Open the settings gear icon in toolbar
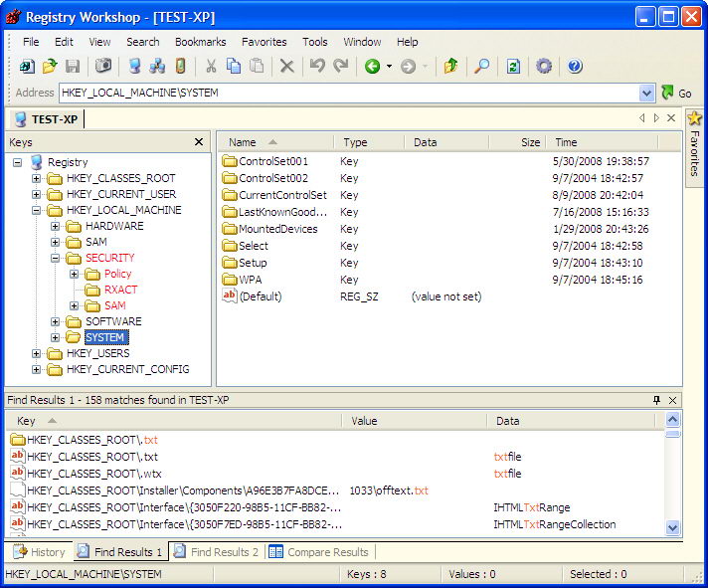Screen dimensions: 708x588 click(544, 67)
